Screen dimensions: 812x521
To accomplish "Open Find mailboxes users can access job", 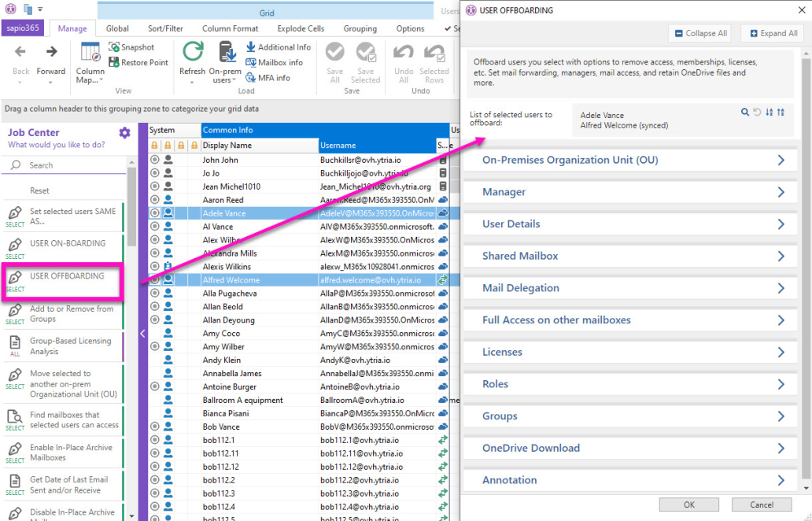I will (x=63, y=420).
